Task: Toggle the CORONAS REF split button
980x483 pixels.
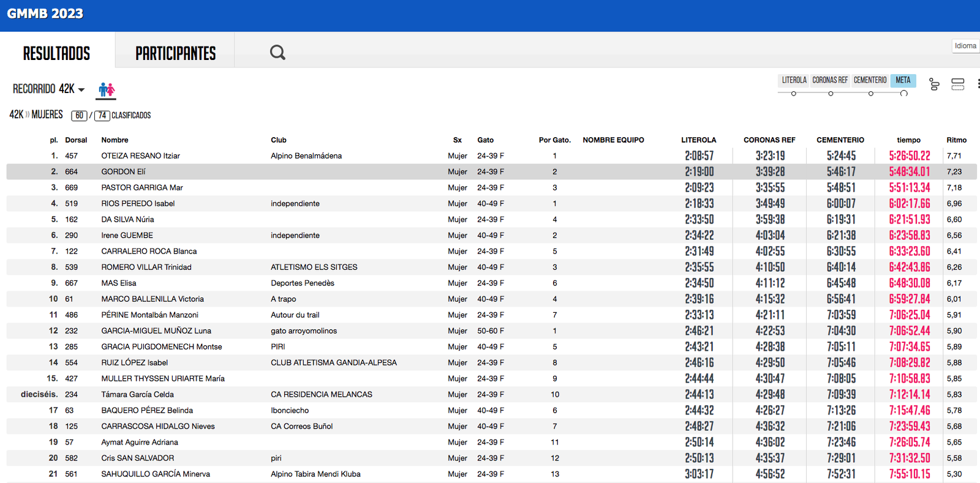Action: [x=830, y=80]
